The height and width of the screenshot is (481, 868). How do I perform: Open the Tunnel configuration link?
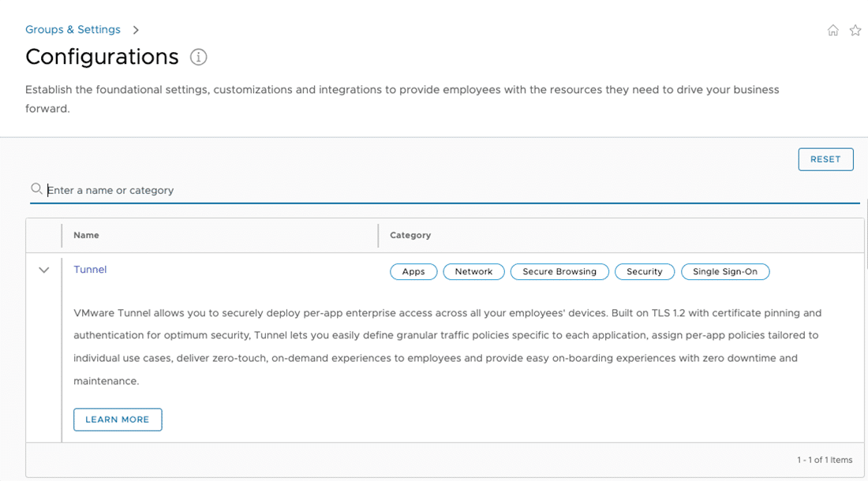click(90, 270)
